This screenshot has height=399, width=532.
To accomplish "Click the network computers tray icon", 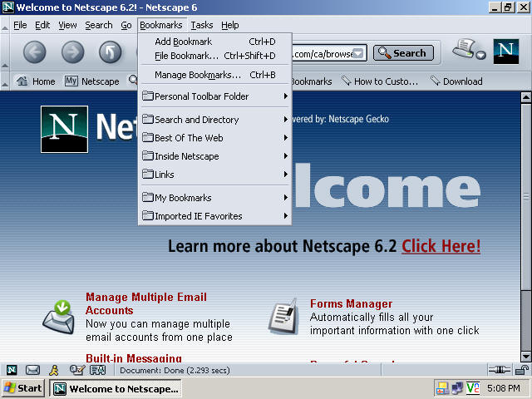I will click(x=457, y=388).
